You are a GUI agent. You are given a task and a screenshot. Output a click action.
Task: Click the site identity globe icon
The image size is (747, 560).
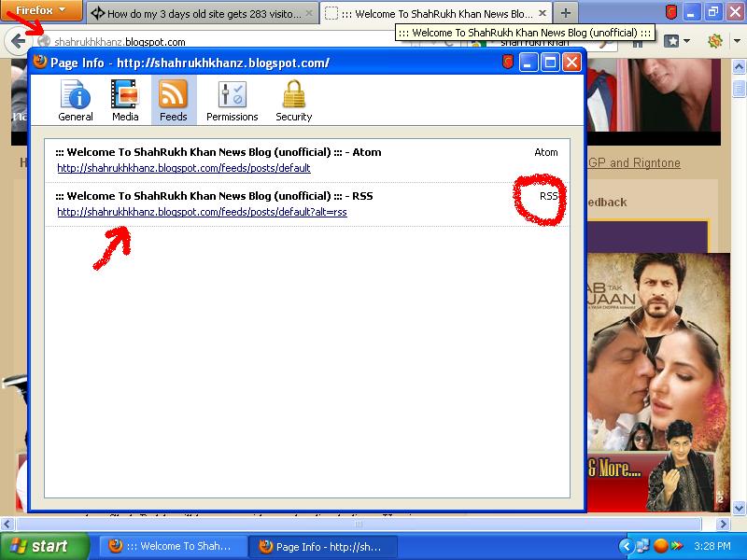pos(43,42)
